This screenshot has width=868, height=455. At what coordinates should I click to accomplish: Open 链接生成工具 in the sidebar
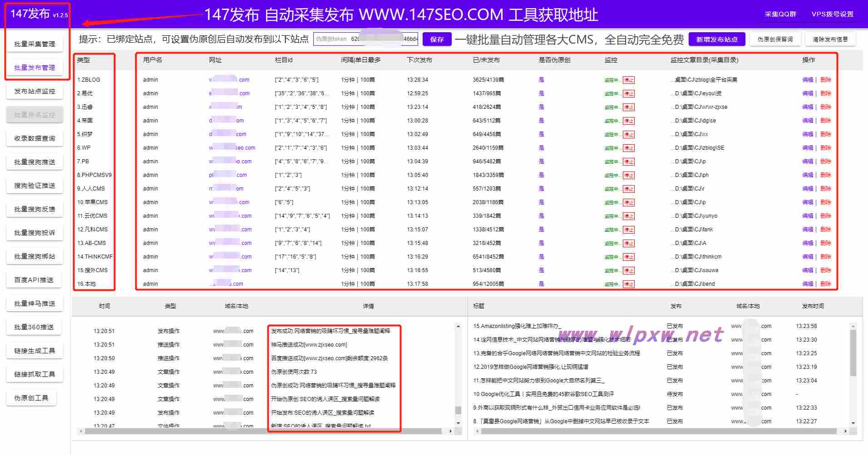point(35,351)
